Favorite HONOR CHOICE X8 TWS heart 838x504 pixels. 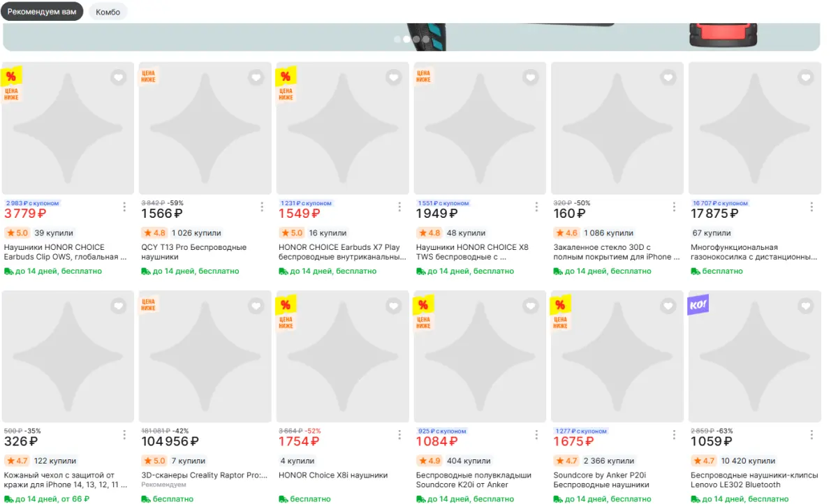(531, 77)
